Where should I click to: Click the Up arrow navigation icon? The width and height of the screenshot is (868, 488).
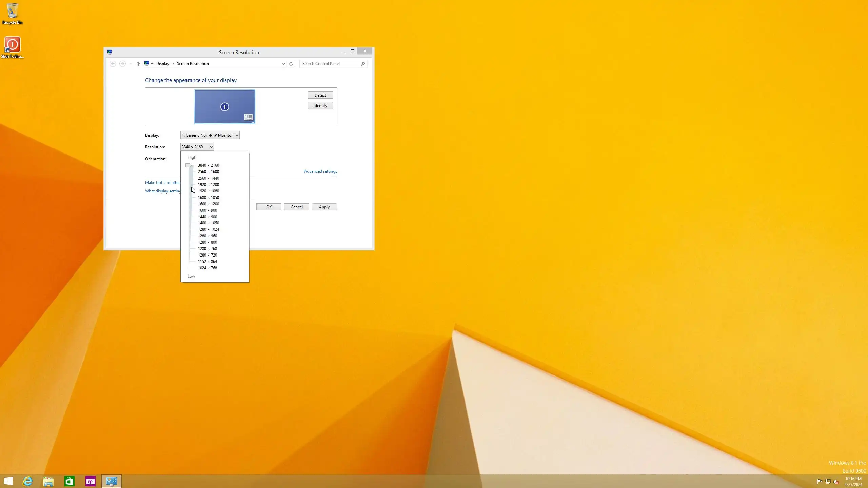click(138, 64)
